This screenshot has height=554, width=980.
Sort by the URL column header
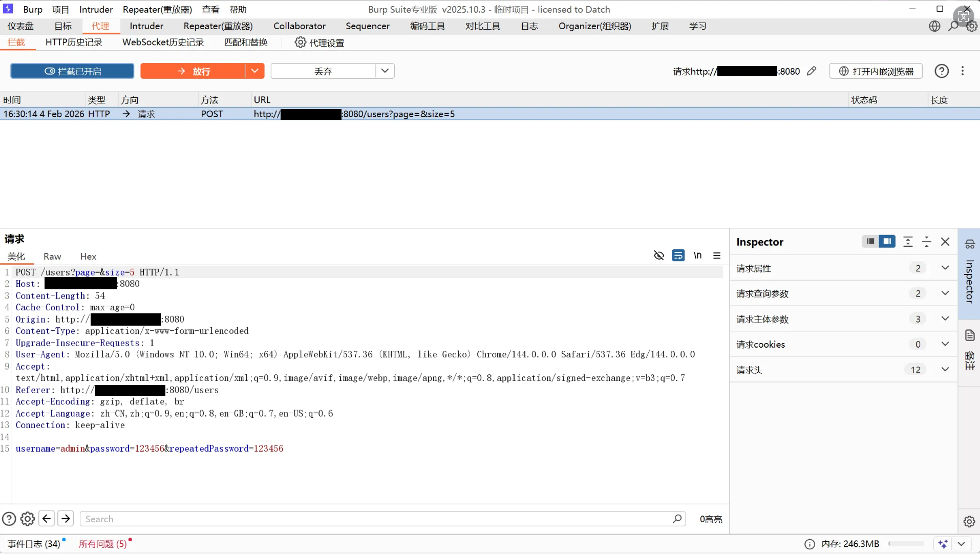pyautogui.click(x=550, y=100)
